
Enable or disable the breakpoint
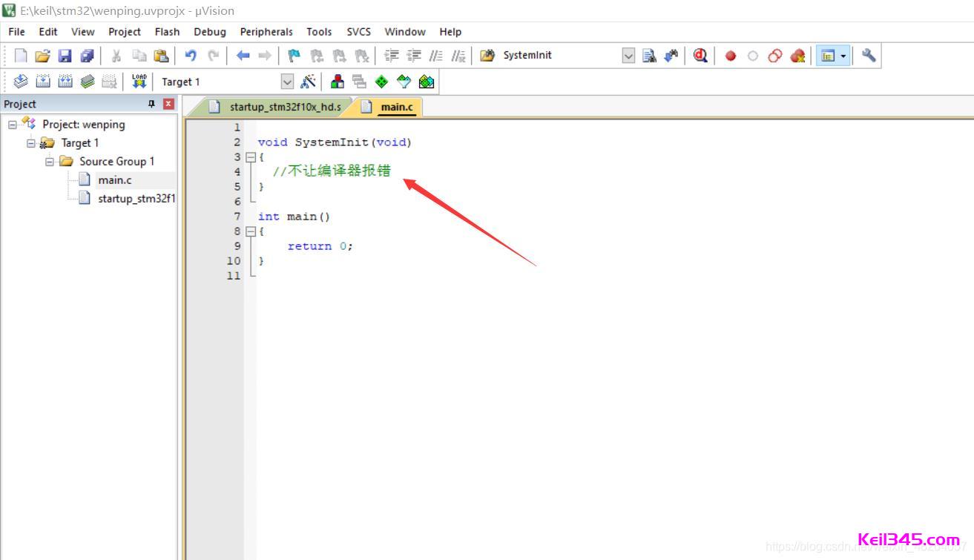(753, 56)
